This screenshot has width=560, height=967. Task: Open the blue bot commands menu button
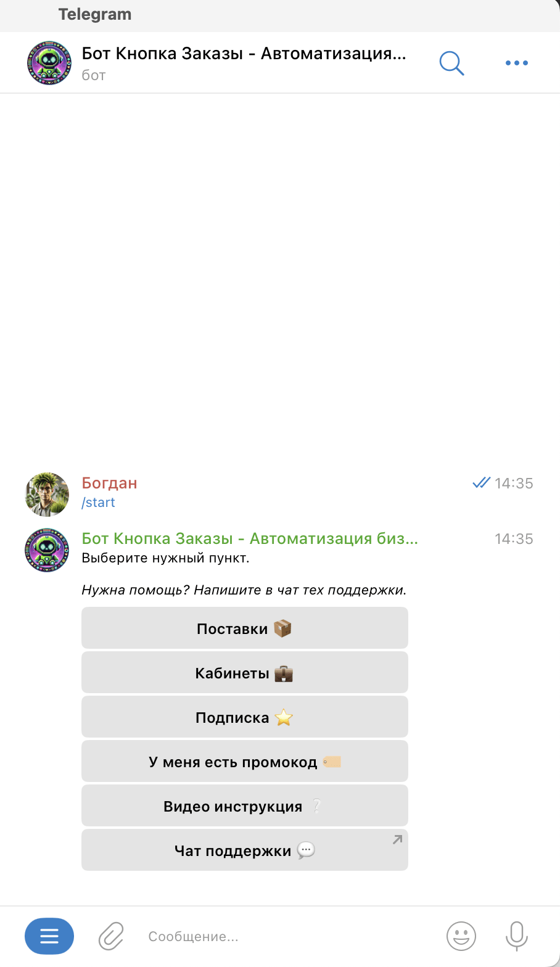[49, 936]
